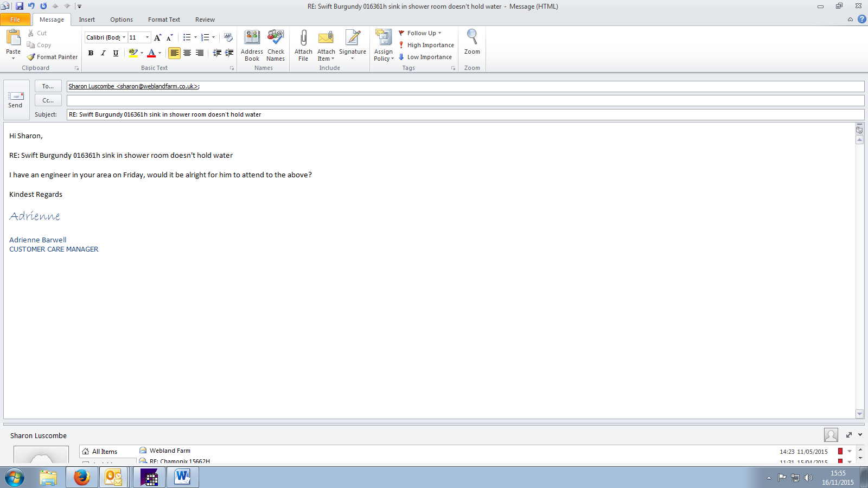868x488 pixels.
Task: Open the File tab
Action: pyautogui.click(x=15, y=20)
